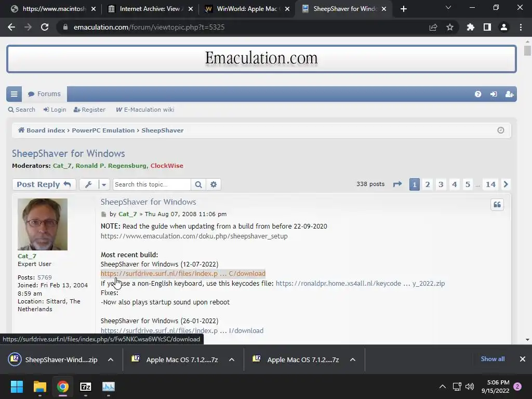Click the Post Reply button
The height and width of the screenshot is (399, 532).
44,184
